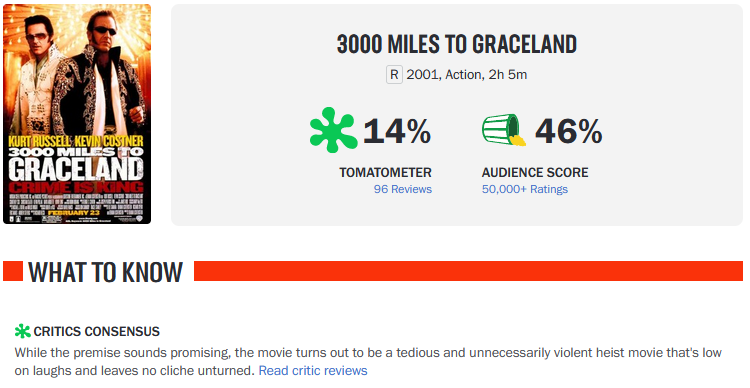Select the TOMATOMETER label

[x=386, y=172]
